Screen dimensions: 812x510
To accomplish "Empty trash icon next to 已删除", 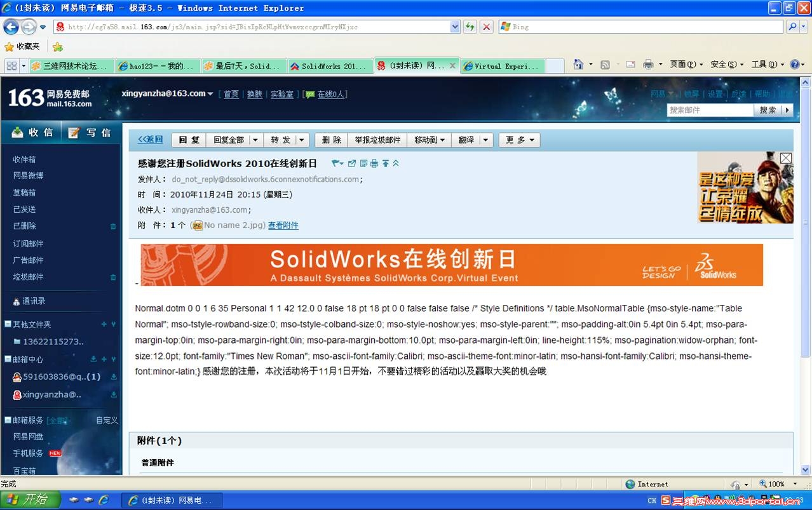I will coord(113,226).
